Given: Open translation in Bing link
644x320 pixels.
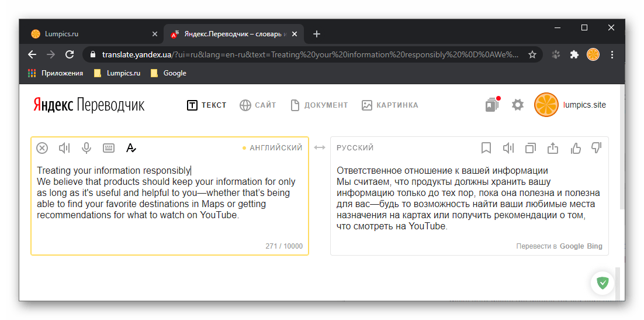Looking at the screenshot, I should click(595, 246).
